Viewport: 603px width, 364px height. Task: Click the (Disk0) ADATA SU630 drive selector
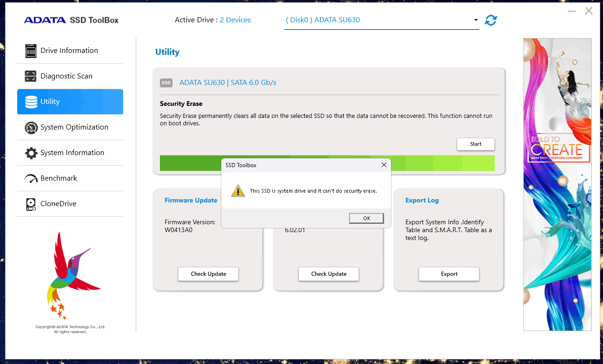click(381, 20)
